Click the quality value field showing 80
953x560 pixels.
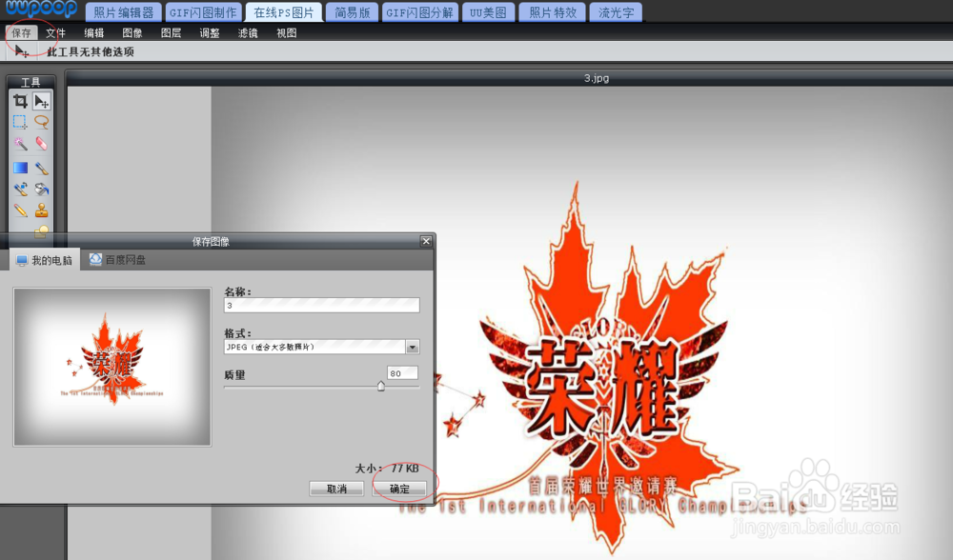click(x=402, y=373)
